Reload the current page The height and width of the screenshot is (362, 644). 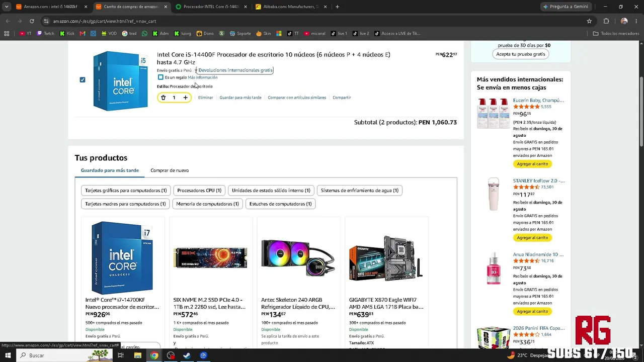(32, 21)
